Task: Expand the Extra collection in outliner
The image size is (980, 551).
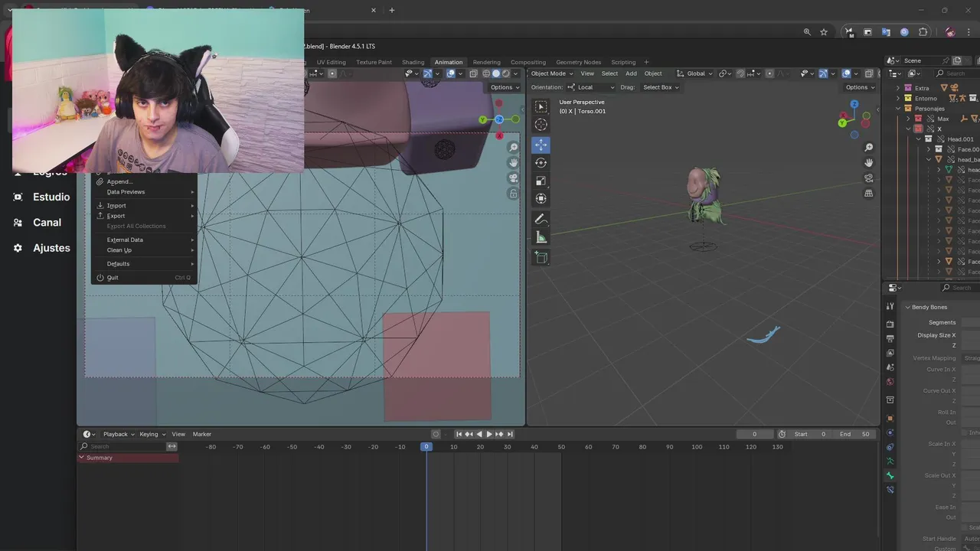Action: [898, 88]
